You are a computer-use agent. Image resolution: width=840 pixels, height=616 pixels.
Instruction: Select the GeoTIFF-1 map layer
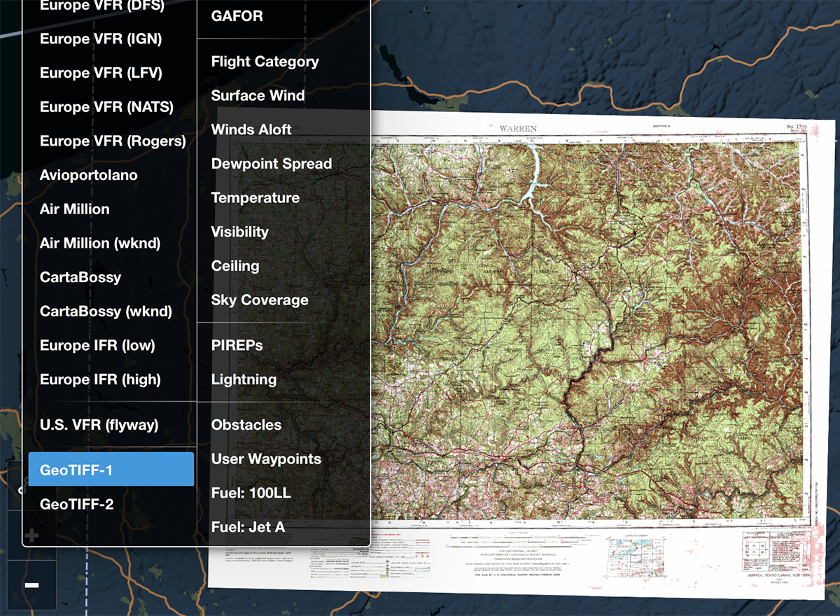point(111,470)
